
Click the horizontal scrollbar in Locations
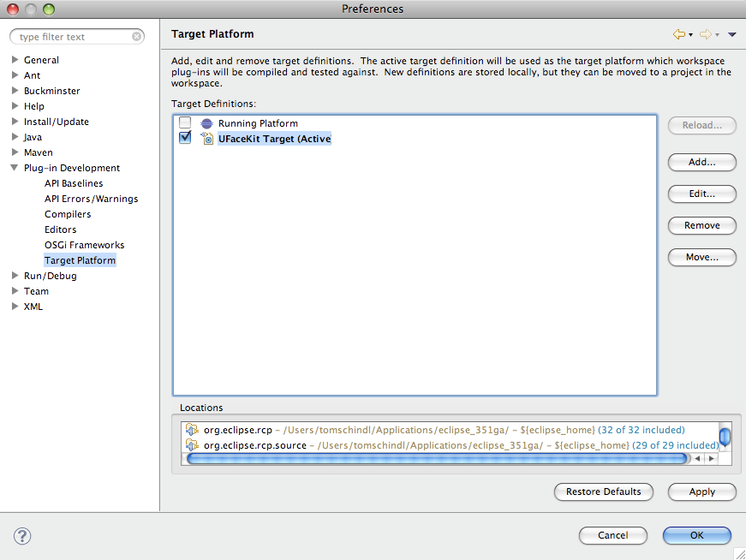pos(437,459)
